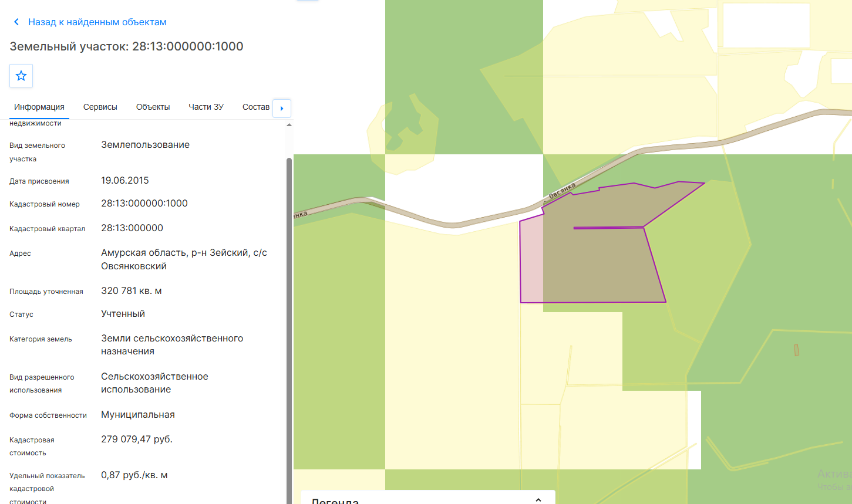Open the Информация tab
This screenshot has width=852, height=504.
click(39, 107)
